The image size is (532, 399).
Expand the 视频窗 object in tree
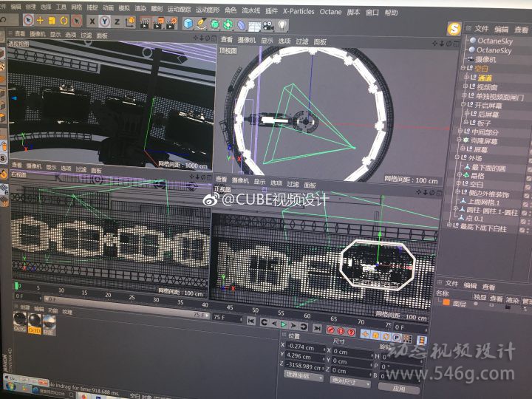pyautogui.click(x=465, y=87)
